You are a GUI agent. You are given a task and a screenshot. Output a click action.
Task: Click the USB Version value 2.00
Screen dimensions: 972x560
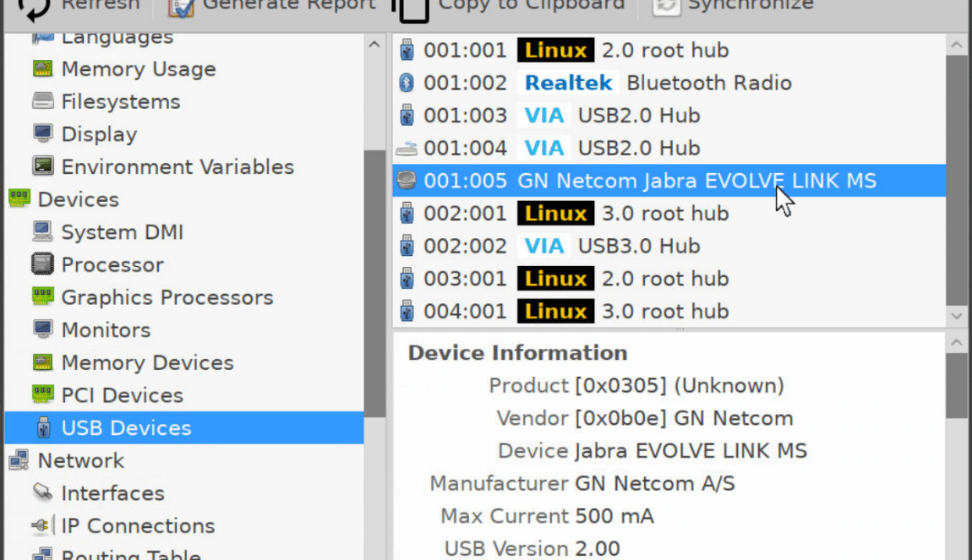(598, 548)
